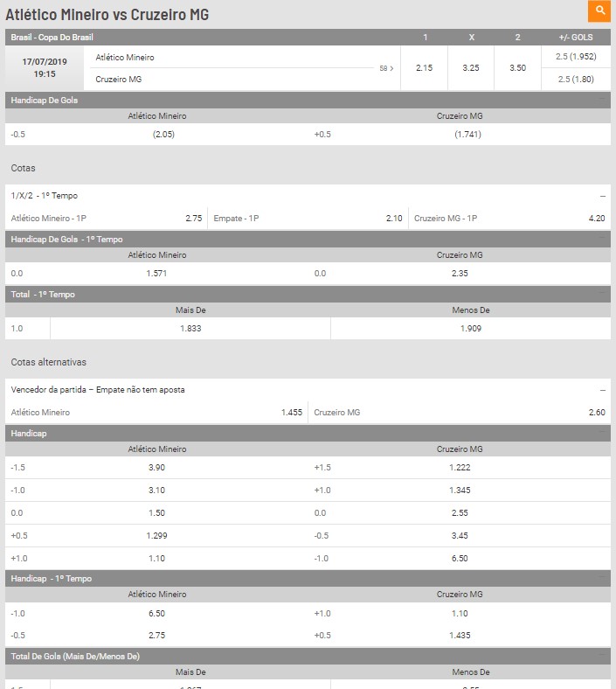Select draw odds 3.25

(471, 68)
